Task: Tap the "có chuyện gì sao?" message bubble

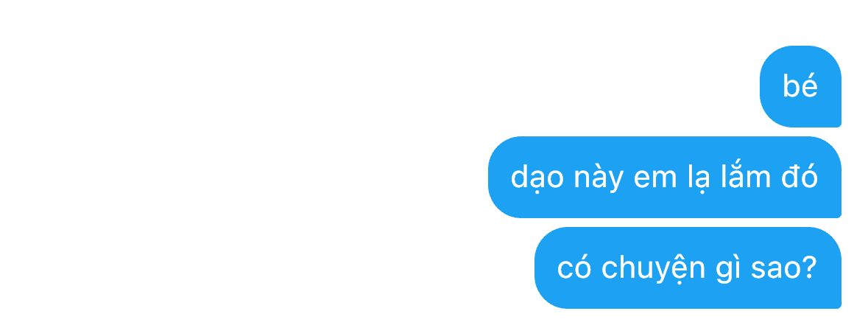Action: click(688, 268)
